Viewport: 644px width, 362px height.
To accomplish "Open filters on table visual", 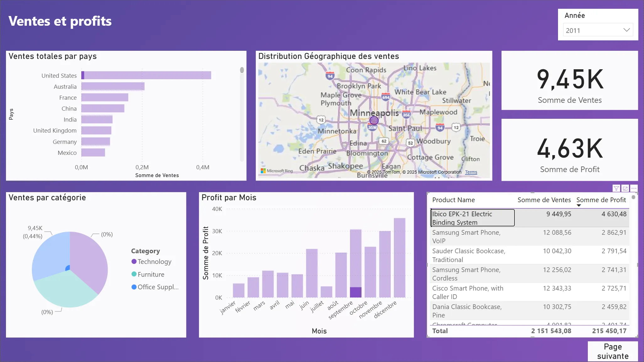I will tap(616, 188).
